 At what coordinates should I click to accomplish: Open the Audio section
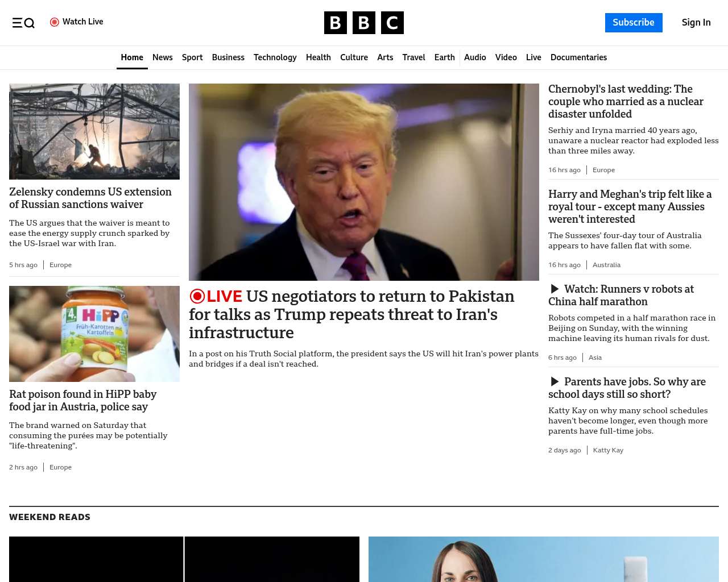pyautogui.click(x=475, y=57)
